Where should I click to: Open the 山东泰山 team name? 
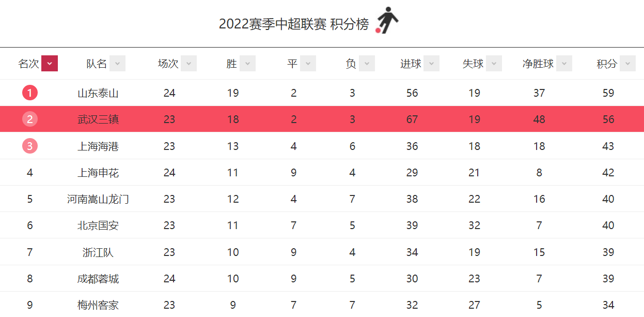(x=98, y=93)
